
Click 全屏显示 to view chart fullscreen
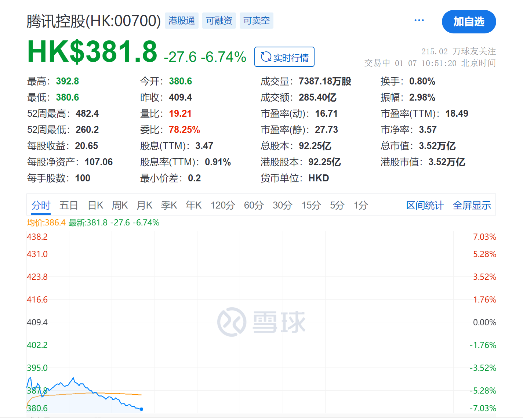click(472, 205)
